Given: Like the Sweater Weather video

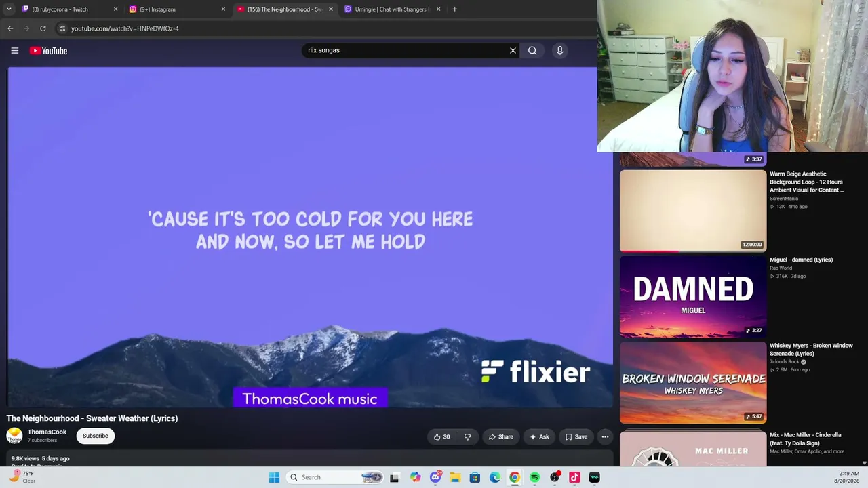Looking at the screenshot, I should click(441, 436).
